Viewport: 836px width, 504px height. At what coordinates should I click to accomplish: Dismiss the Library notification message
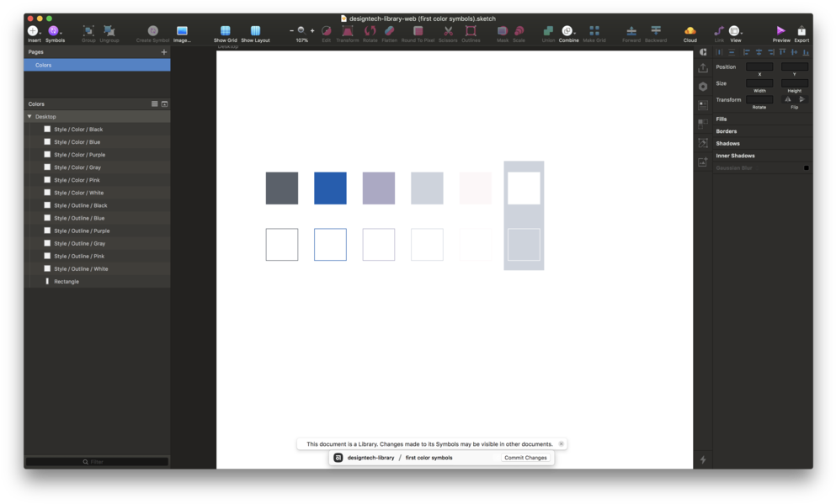561,444
